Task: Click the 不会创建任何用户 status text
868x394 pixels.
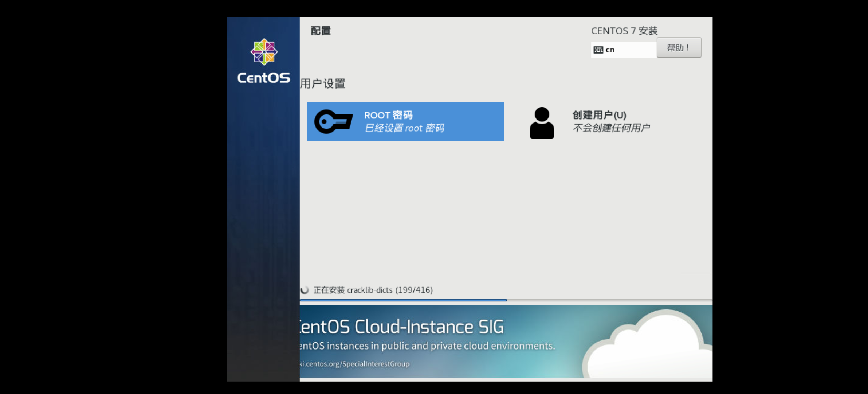Action: pos(611,128)
